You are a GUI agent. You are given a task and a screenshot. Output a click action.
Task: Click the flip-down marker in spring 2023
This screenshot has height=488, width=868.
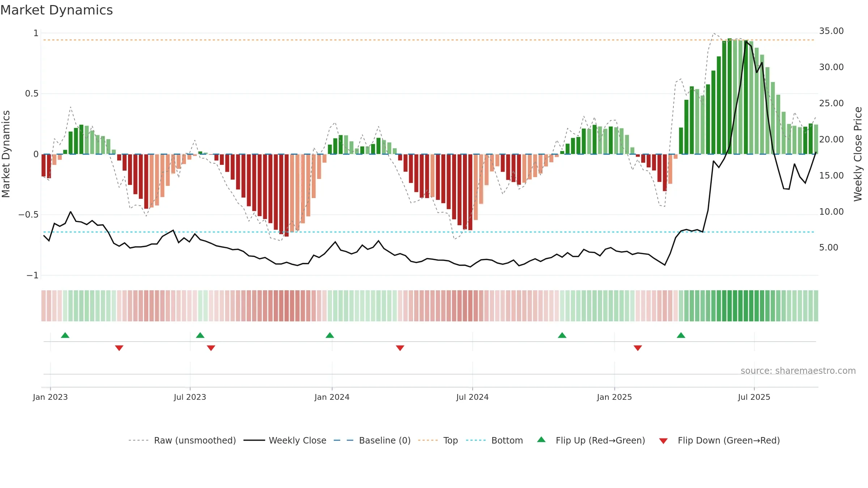(119, 348)
